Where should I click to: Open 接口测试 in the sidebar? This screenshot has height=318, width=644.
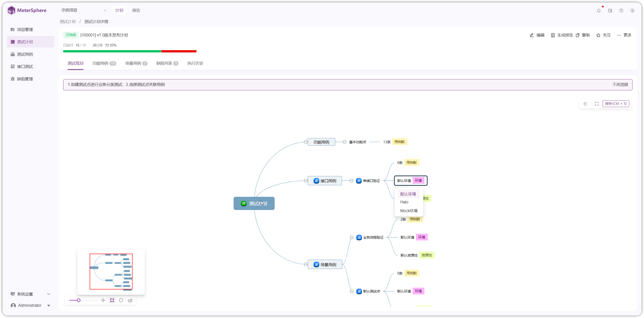click(x=30, y=66)
